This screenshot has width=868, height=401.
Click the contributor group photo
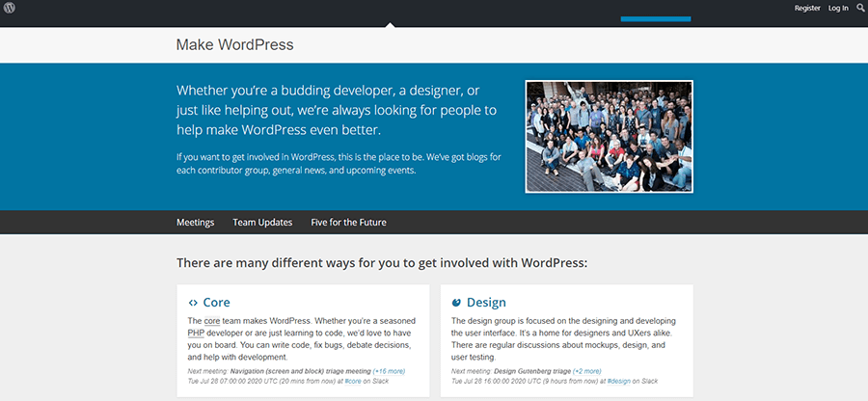click(x=609, y=137)
